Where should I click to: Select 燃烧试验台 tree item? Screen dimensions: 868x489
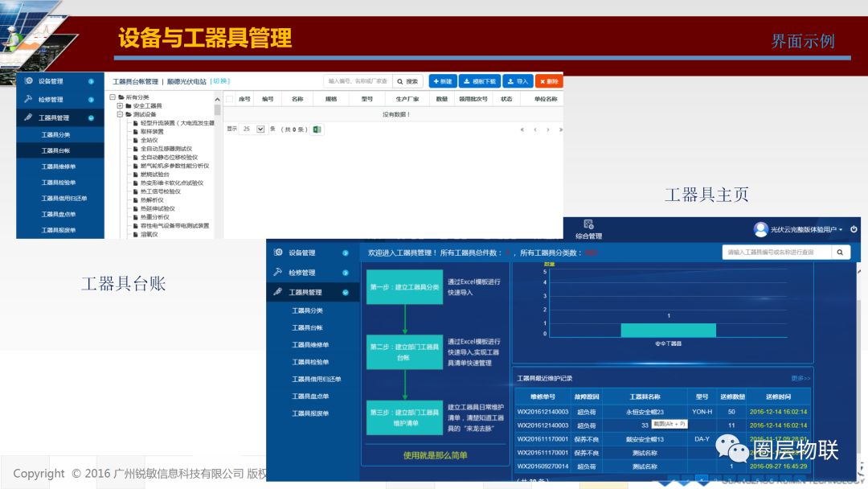(154, 175)
